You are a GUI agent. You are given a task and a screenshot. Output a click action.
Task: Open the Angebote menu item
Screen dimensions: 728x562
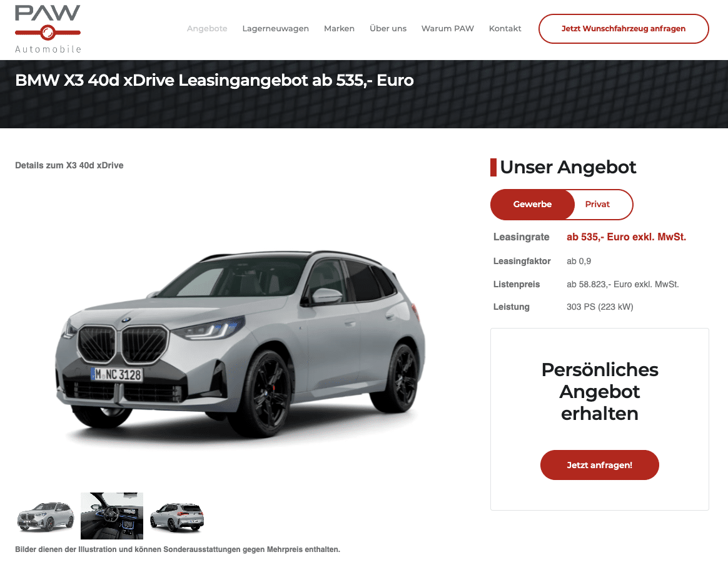[207, 28]
